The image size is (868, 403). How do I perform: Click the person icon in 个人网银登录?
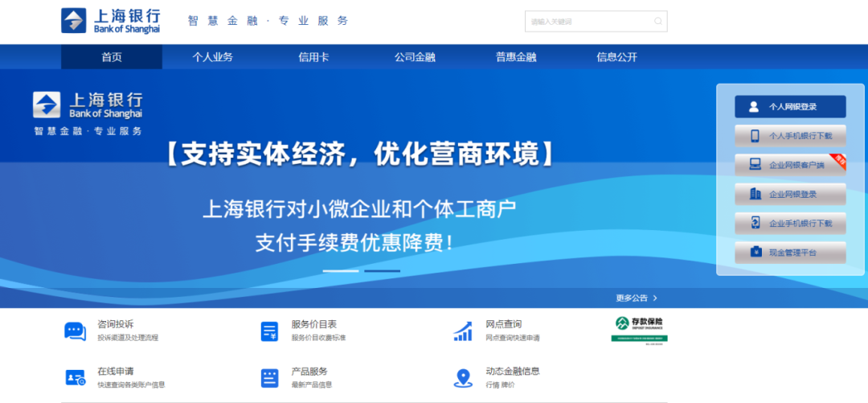click(x=753, y=107)
